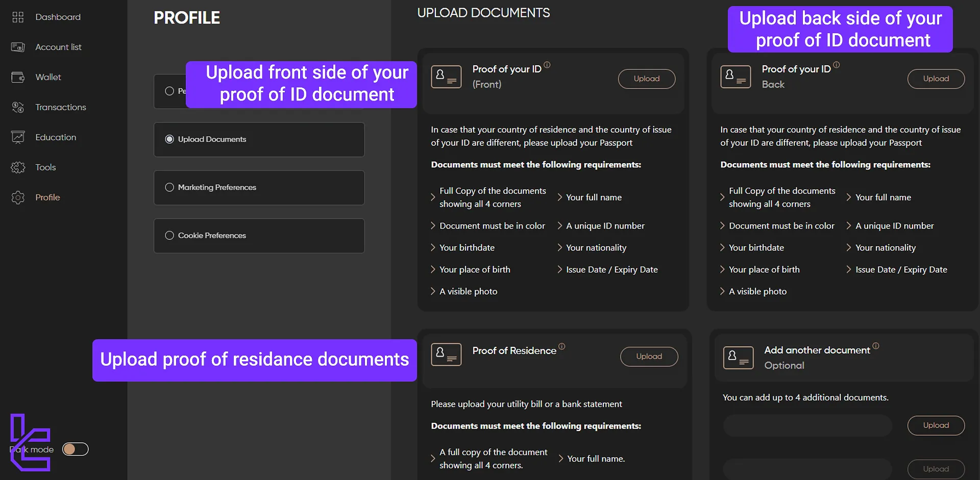Viewport: 980px width, 480px height.
Task: Click chevron beside Back card's 'Document must be in color'
Action: click(722, 225)
